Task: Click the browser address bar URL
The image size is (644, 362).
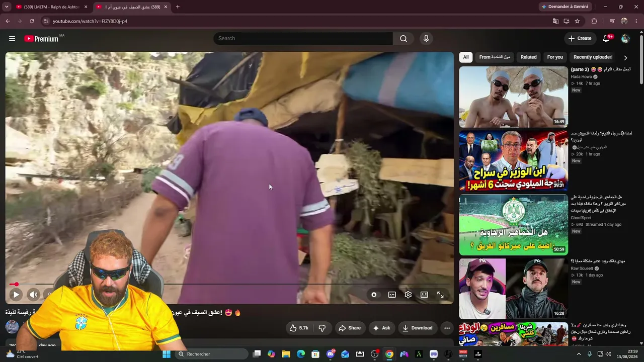Action: tap(90, 21)
